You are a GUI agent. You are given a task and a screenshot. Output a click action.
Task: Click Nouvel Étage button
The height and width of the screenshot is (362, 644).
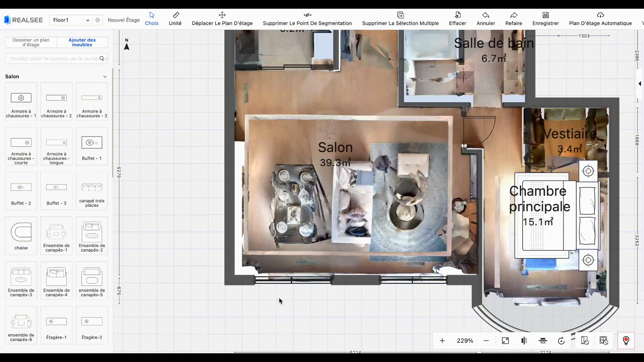click(124, 20)
